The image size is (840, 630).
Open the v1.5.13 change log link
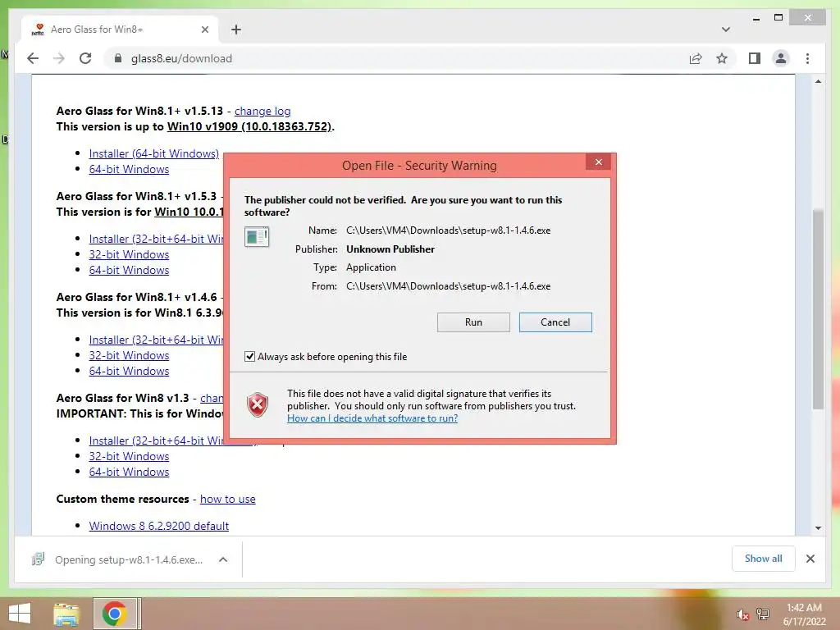(262, 111)
